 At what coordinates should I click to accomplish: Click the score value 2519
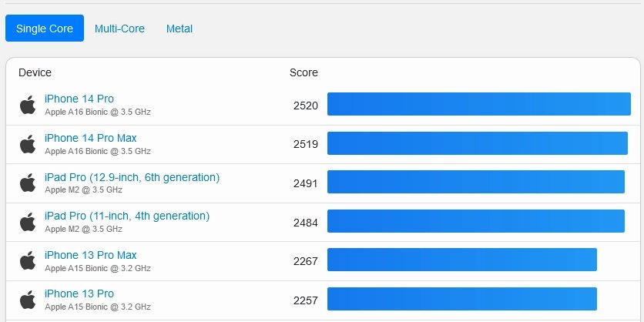(306, 144)
